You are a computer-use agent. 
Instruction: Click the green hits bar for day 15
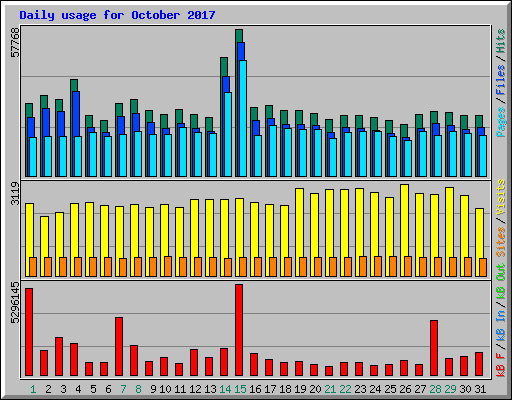coord(239,36)
